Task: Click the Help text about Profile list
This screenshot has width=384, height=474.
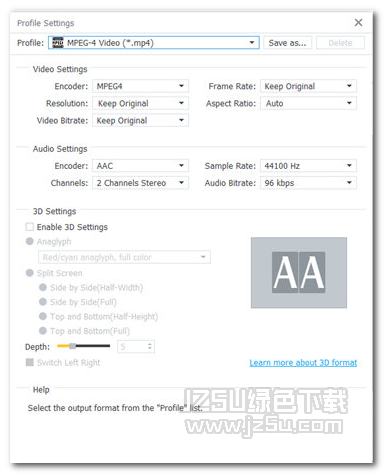Action: tap(115, 408)
